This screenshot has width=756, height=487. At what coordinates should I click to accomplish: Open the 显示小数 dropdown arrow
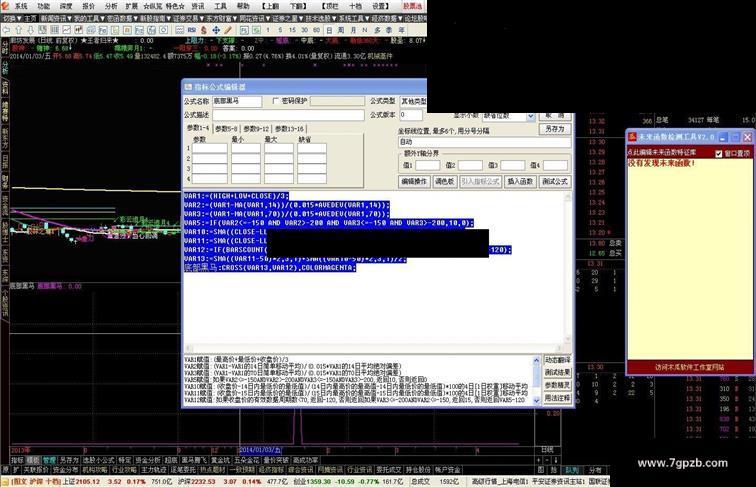click(530, 116)
